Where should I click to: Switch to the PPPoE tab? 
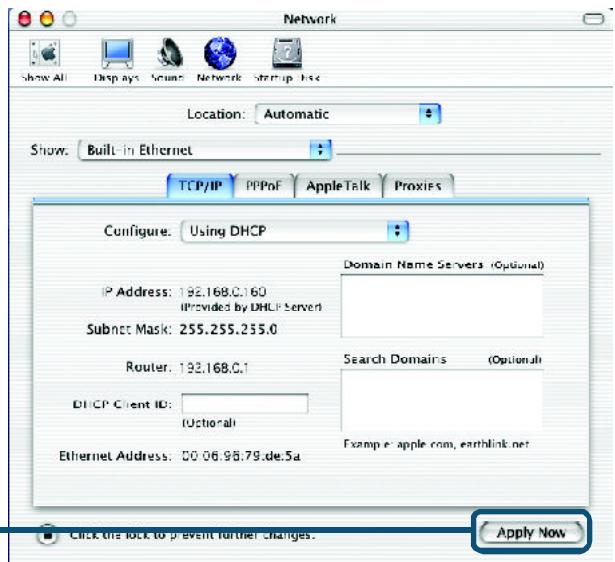(264, 186)
